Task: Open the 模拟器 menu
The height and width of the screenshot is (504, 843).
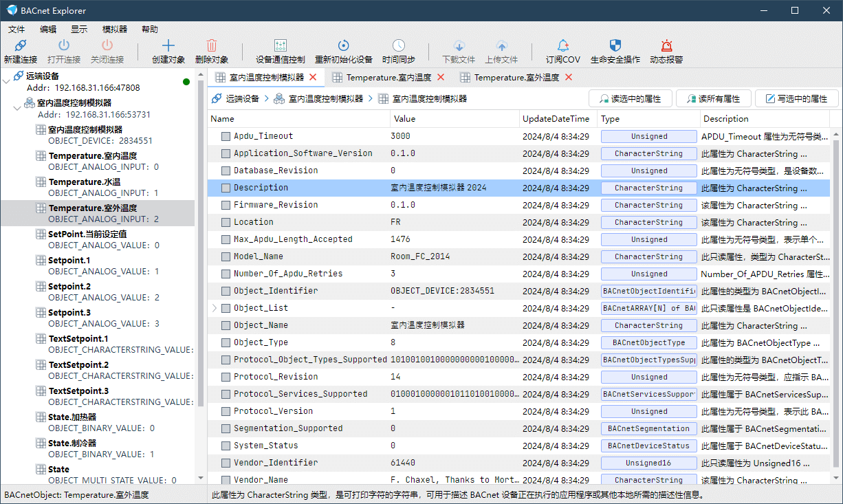Action: (115, 29)
